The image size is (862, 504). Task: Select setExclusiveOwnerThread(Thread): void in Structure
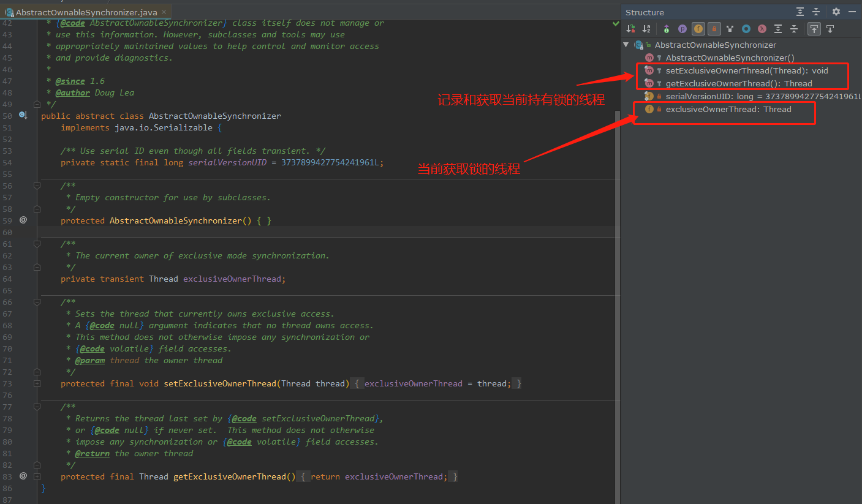[747, 70]
